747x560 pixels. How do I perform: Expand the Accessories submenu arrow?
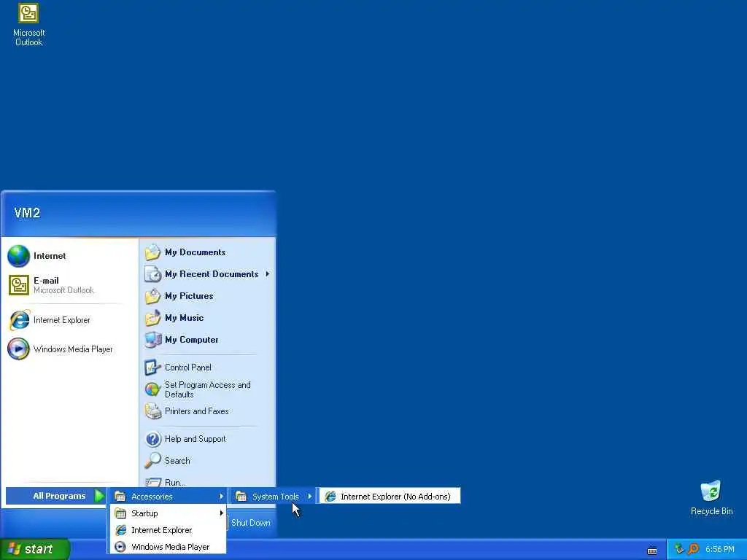[x=221, y=496]
